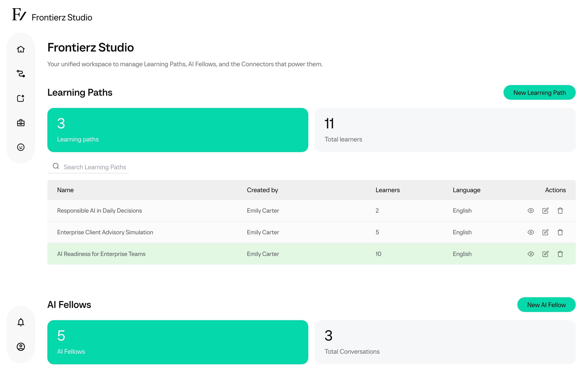Click learners count 2 in first row
588x368 pixels.
[377, 211]
